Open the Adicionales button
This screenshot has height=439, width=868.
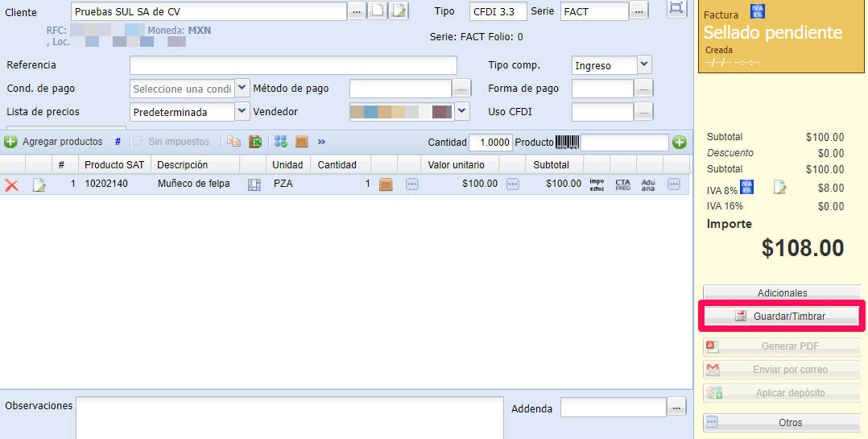(782, 293)
